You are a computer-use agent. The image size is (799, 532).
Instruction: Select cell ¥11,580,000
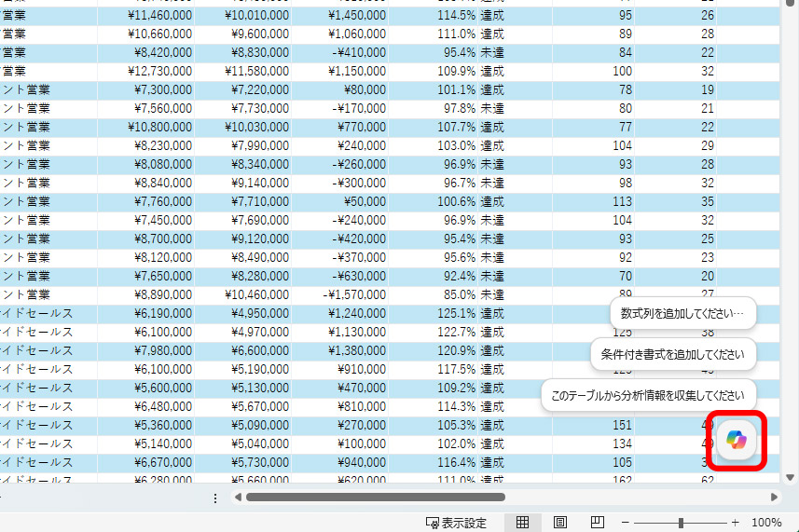click(243, 71)
